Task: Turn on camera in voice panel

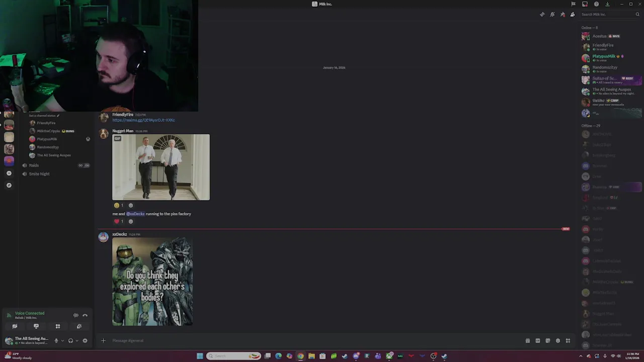Action: tap(15, 326)
